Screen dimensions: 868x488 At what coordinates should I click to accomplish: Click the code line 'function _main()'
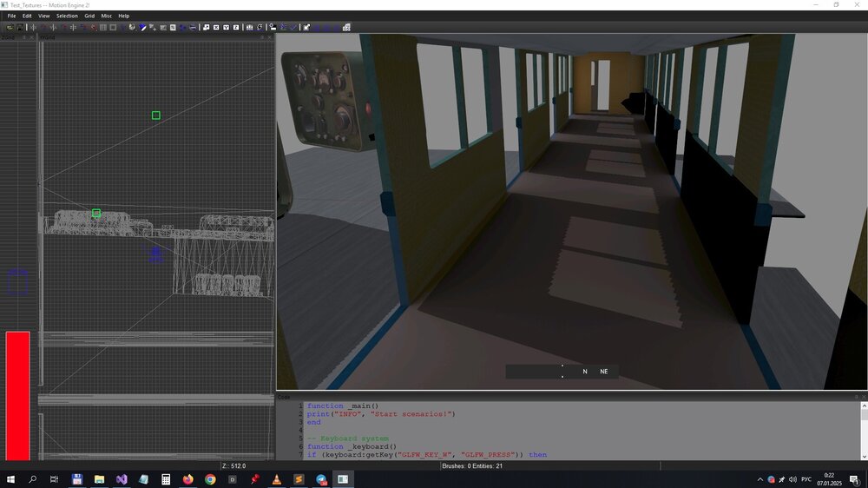pyautogui.click(x=343, y=406)
